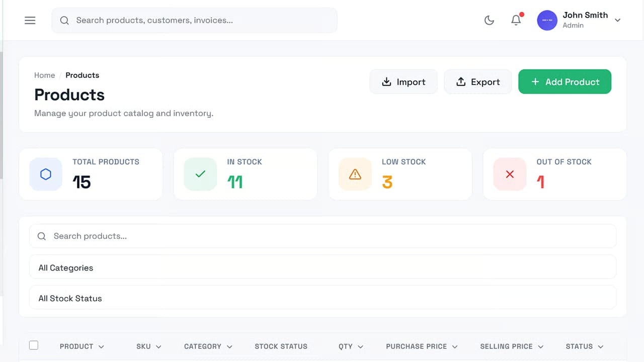The image size is (644, 362).
Task: Click the Total Products hexagon icon
Action: click(46, 174)
